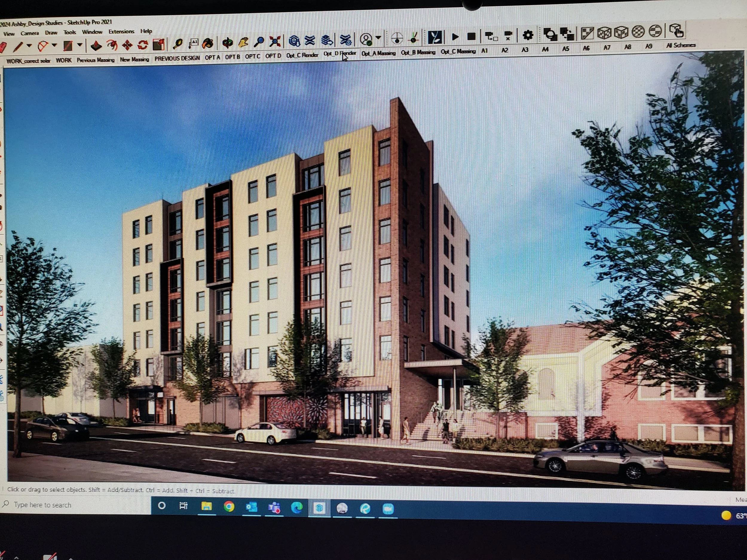The height and width of the screenshot is (560, 747).
Task: Open the Extensions menu
Action: pyautogui.click(x=121, y=31)
